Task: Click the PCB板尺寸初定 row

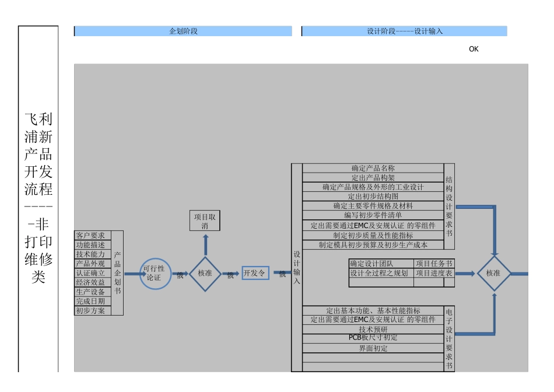Action: click(x=373, y=338)
